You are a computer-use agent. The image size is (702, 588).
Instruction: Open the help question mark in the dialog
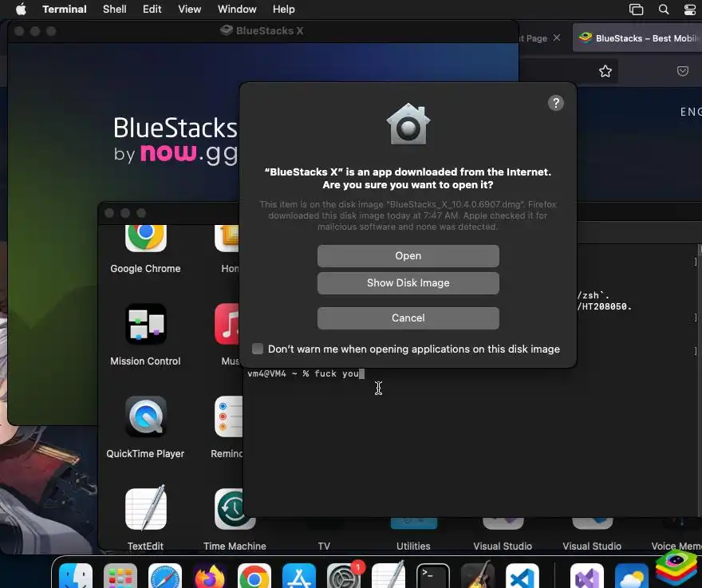coord(555,103)
